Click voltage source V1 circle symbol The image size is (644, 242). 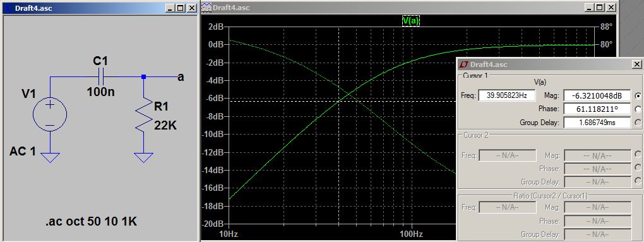(50, 114)
